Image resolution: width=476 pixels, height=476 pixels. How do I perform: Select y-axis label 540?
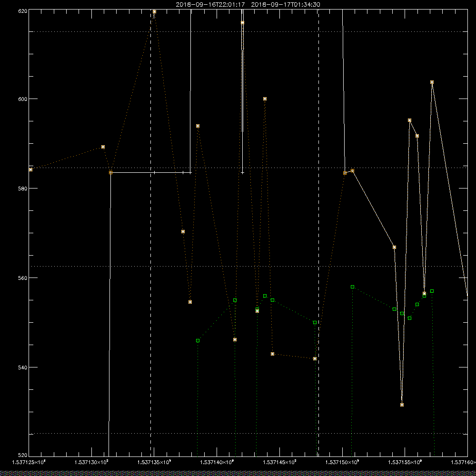pos(23,367)
